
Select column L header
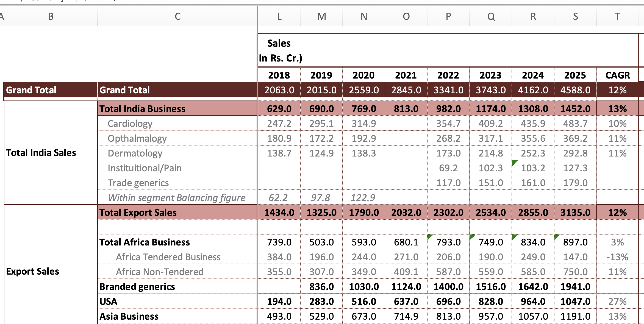(279, 16)
